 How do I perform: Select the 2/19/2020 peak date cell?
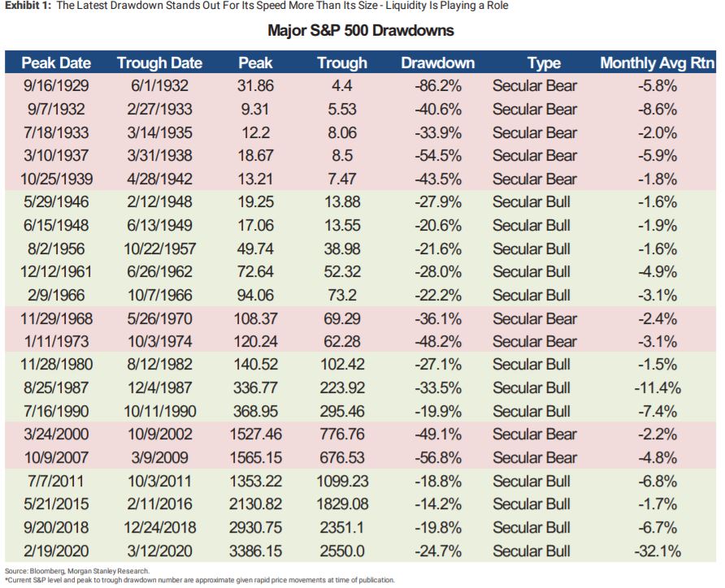[56, 551]
